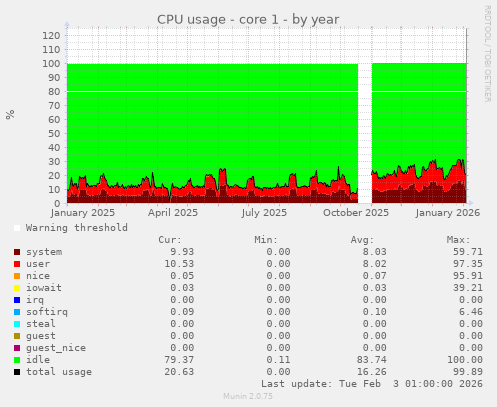Click user max value 97.35
Screen dimensions: 497x407
pyautogui.click(x=468, y=264)
